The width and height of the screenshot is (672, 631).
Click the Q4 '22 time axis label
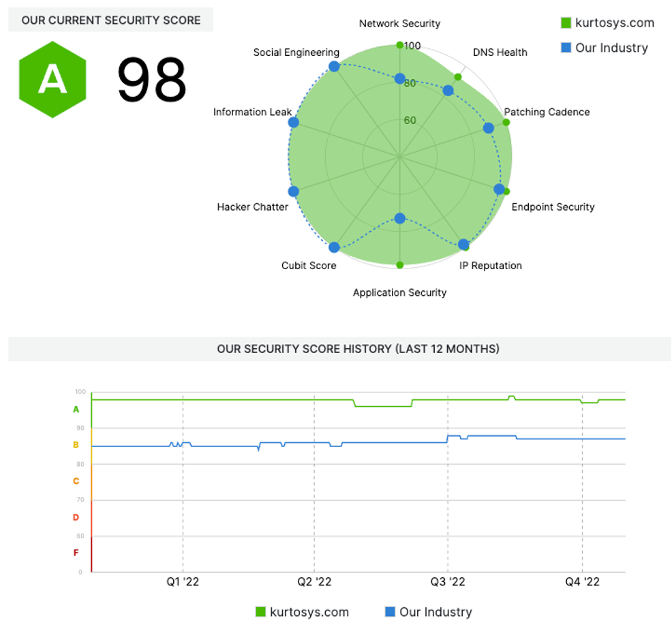[582, 582]
